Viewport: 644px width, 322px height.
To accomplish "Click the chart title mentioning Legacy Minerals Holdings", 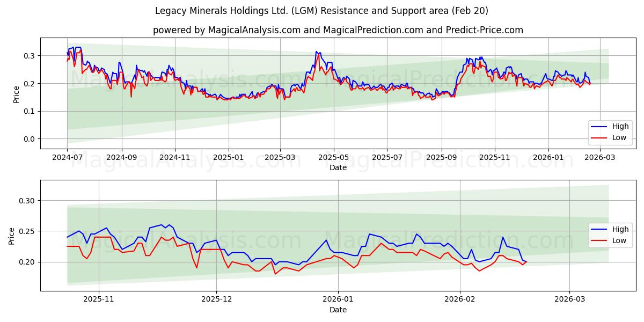I will click(321, 11).
